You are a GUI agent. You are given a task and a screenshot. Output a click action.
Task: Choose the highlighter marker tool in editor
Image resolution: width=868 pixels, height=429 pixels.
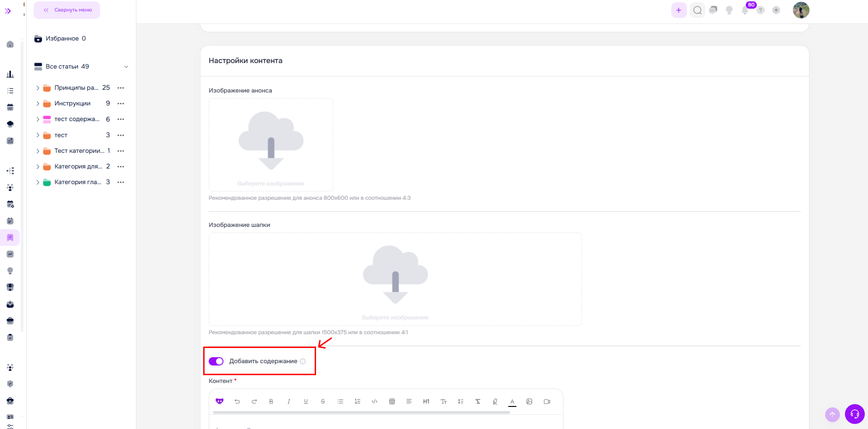click(x=495, y=401)
